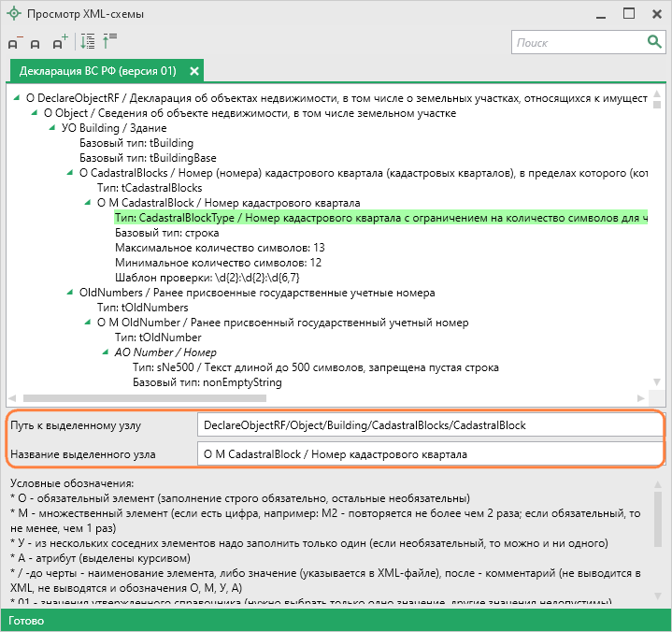Click the search magnifier icon
This screenshot has height=632, width=672.
654,42
